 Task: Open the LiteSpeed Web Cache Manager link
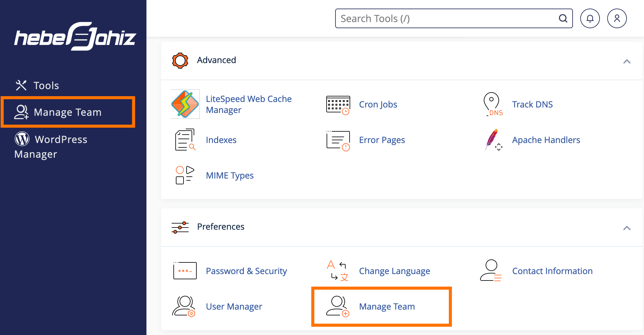(248, 104)
